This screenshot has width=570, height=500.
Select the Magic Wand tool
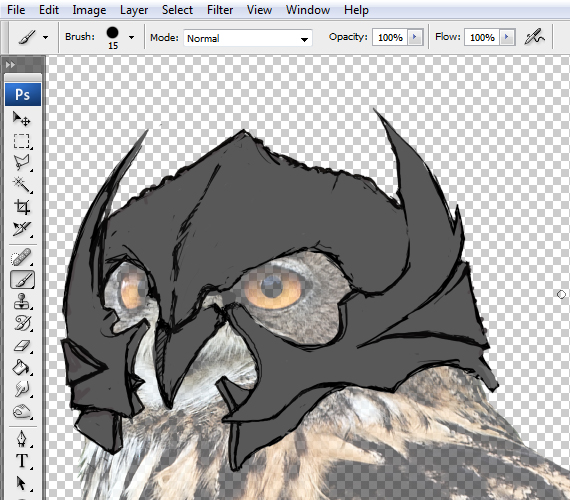[22, 185]
